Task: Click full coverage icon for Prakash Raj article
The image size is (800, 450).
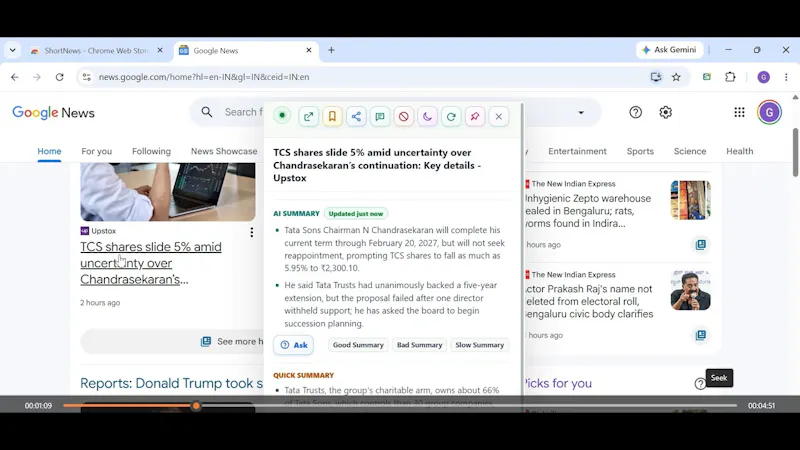Action: (x=701, y=335)
